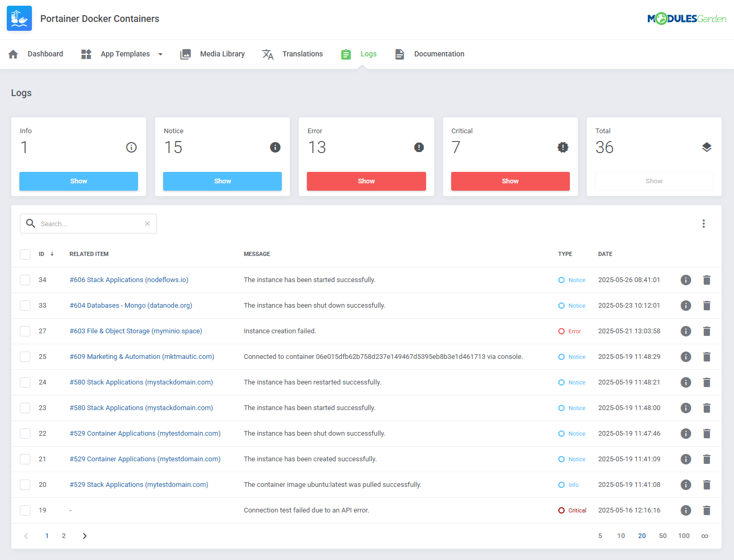The image size is (734, 560).
Task: View details info for log 27
Action: point(686,331)
